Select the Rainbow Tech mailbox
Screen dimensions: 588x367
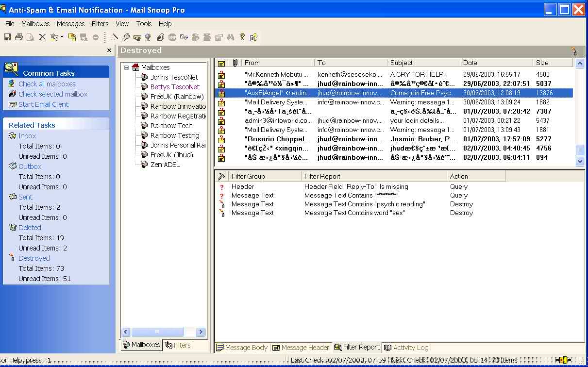(x=171, y=126)
